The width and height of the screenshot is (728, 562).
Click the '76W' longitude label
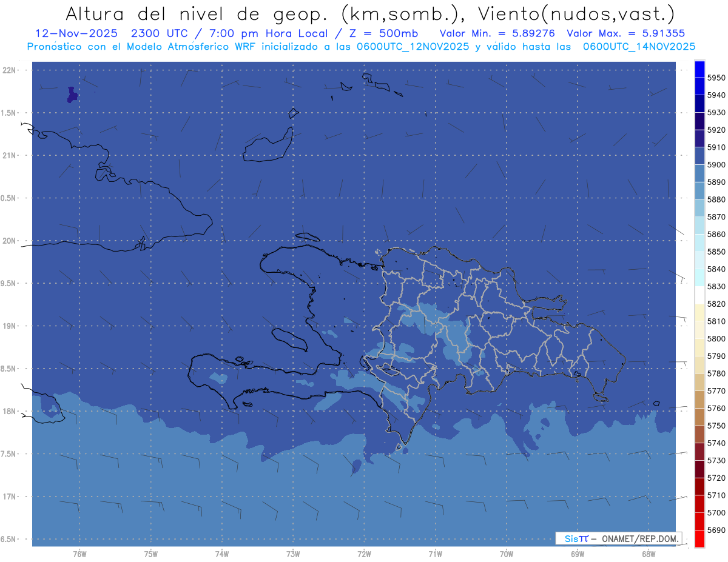79,554
